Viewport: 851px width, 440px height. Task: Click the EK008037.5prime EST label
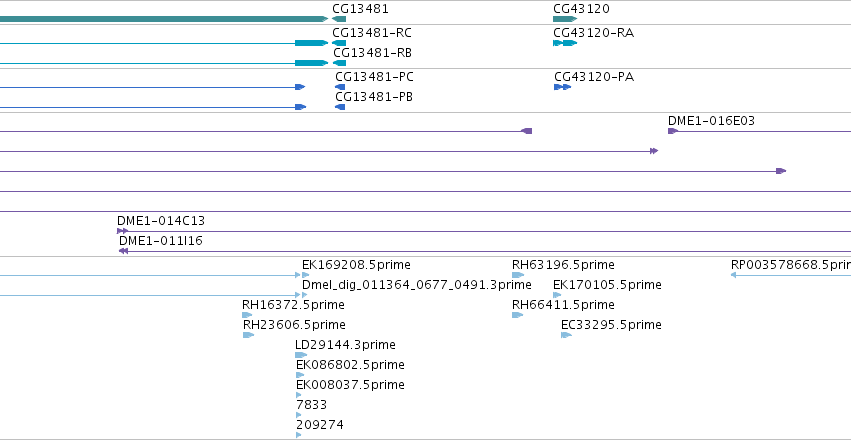pyautogui.click(x=350, y=385)
